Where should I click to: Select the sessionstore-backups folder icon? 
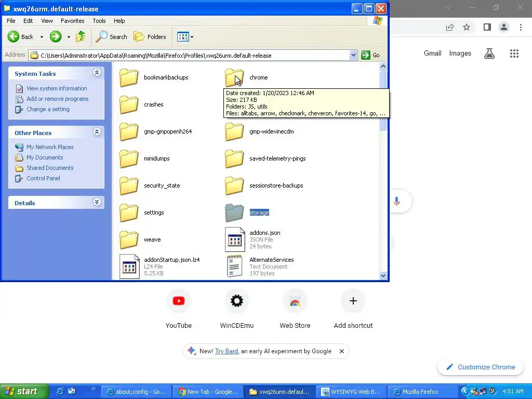[x=234, y=185]
